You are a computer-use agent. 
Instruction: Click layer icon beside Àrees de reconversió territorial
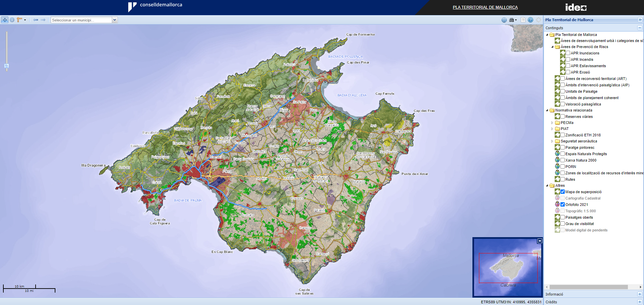pyautogui.click(x=557, y=79)
